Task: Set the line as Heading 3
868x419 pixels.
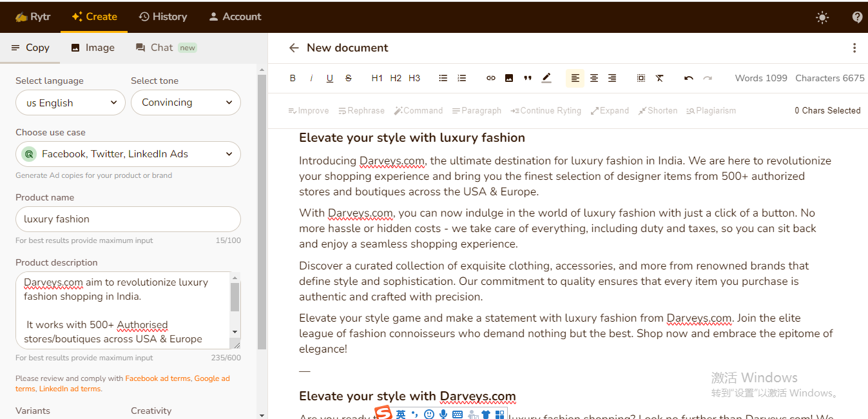Action: click(x=414, y=78)
